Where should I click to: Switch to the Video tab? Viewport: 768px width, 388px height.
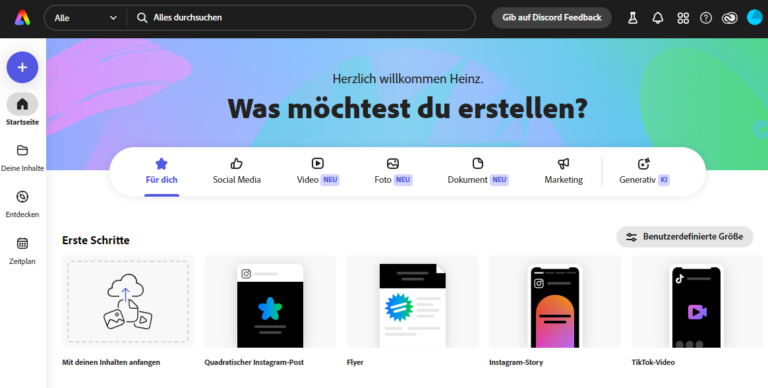(x=318, y=171)
